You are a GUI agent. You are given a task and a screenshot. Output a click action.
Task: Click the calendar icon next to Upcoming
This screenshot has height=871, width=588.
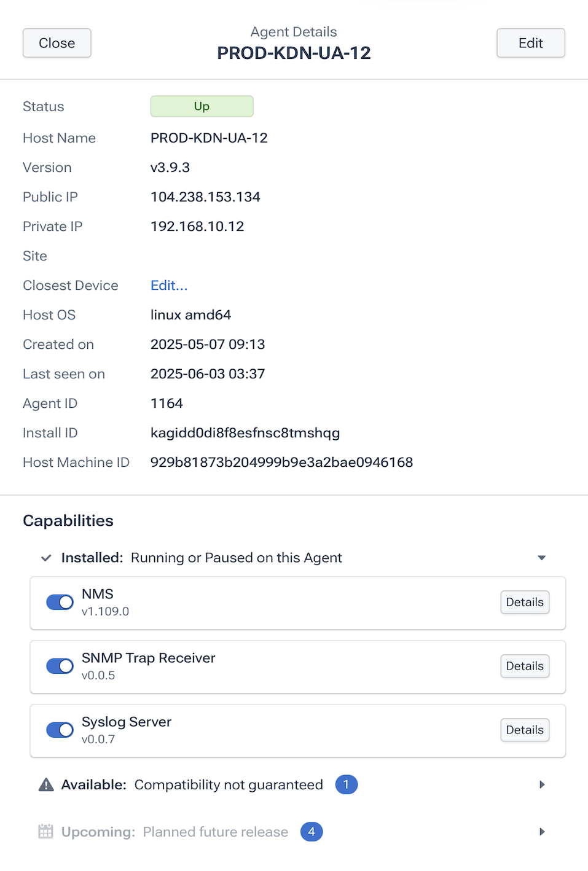tap(45, 831)
